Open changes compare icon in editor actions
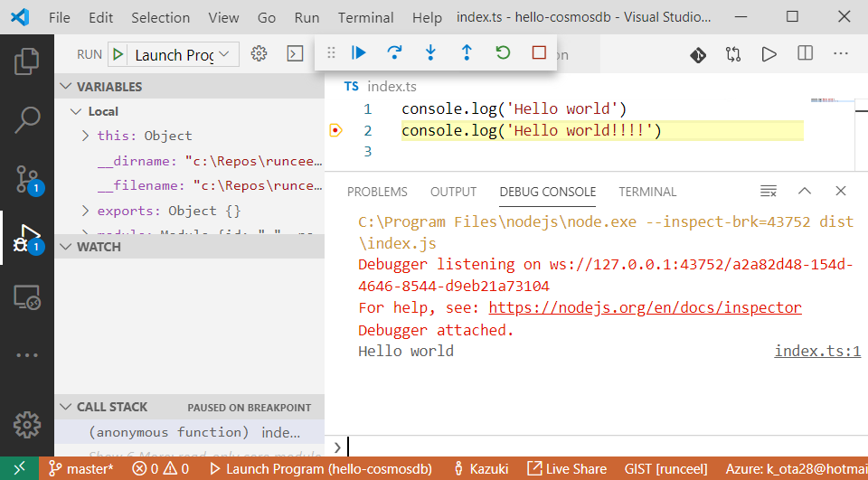Image resolution: width=868 pixels, height=480 pixels. click(733, 54)
